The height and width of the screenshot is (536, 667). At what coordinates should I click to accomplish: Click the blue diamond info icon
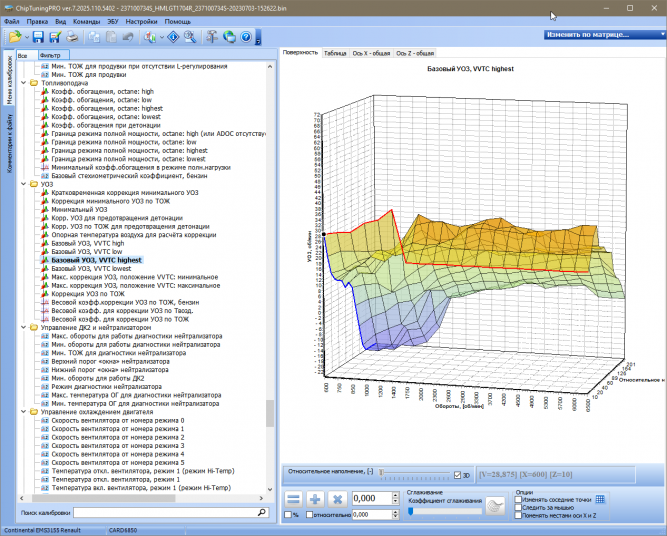[173, 37]
